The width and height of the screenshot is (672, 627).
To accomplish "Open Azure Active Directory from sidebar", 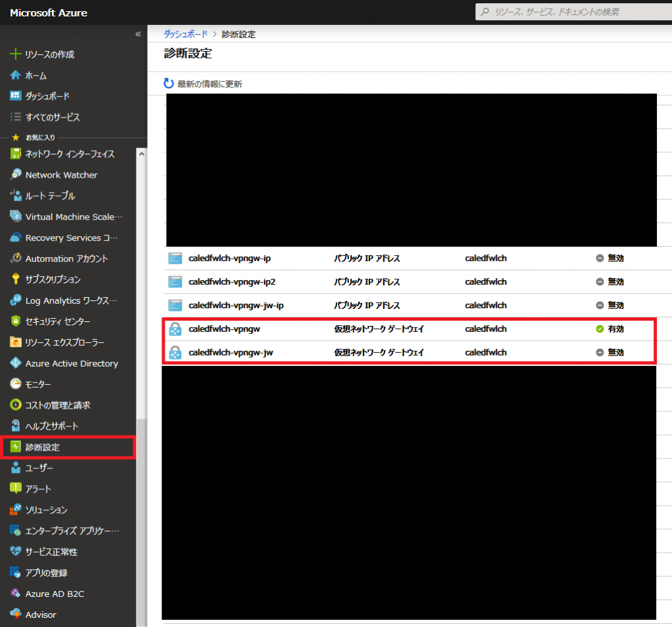I will click(x=72, y=363).
